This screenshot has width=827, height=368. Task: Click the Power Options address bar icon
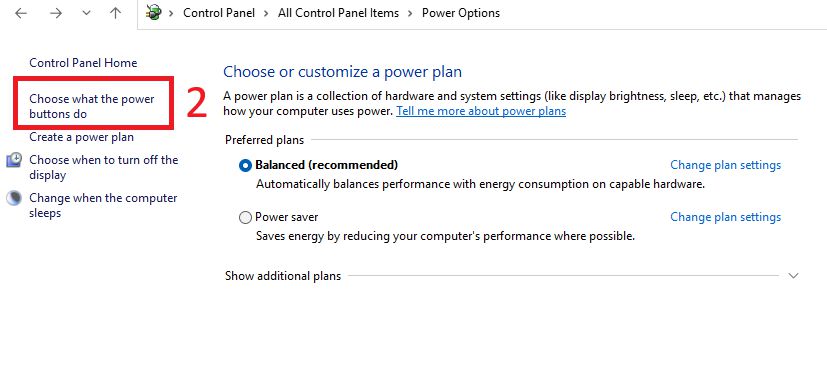pyautogui.click(x=153, y=13)
